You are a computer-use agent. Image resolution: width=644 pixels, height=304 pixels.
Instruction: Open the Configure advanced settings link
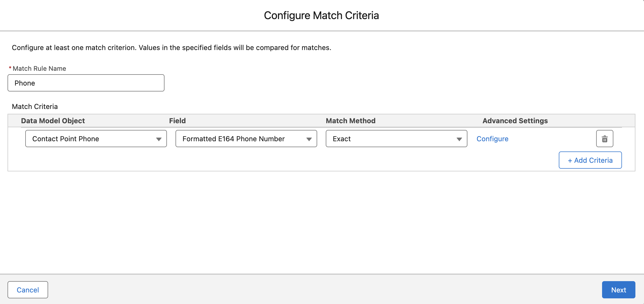[492, 139]
